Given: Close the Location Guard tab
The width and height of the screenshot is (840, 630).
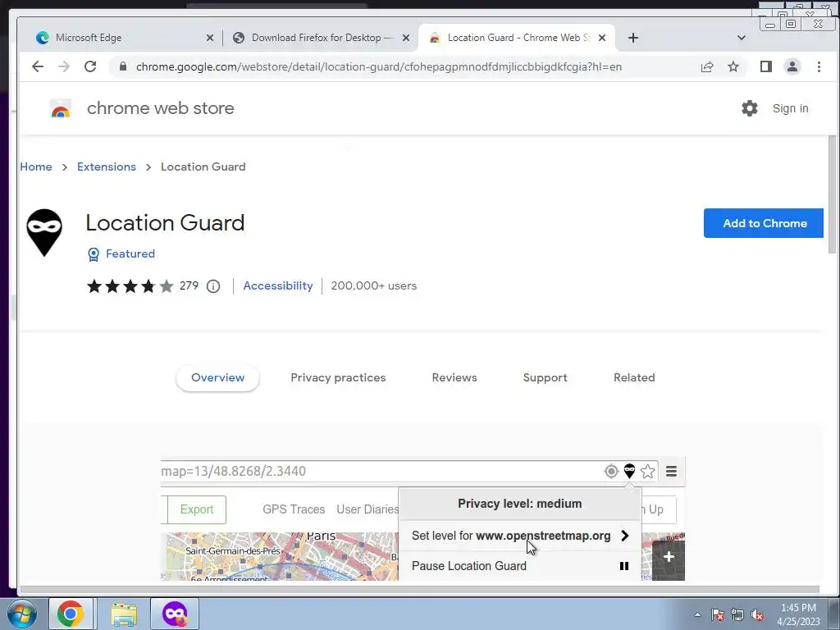Looking at the screenshot, I should point(602,38).
